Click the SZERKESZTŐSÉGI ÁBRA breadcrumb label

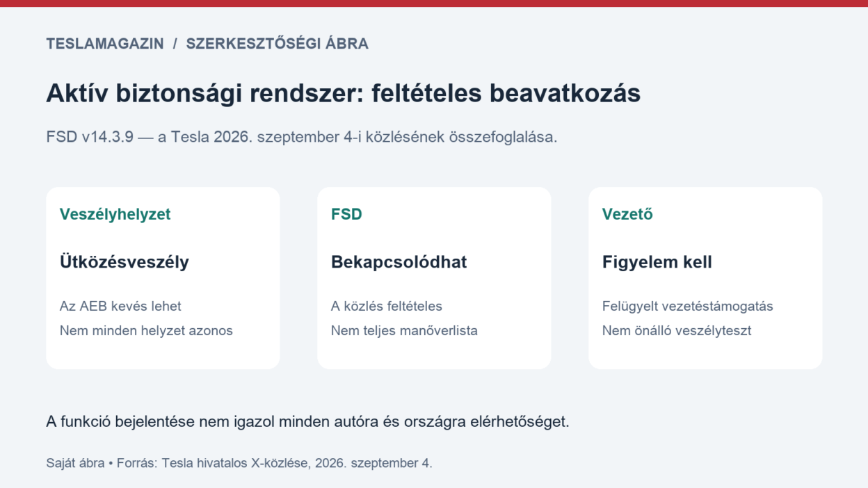(x=277, y=43)
